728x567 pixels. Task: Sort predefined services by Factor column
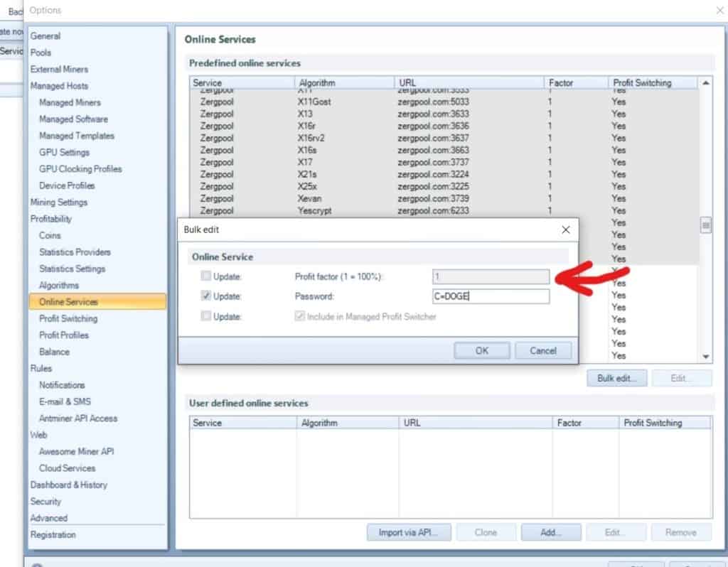coord(576,83)
